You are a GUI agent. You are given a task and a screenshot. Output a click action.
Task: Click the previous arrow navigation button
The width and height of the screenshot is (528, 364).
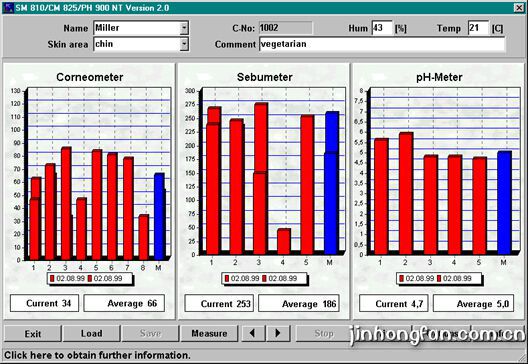point(253,333)
